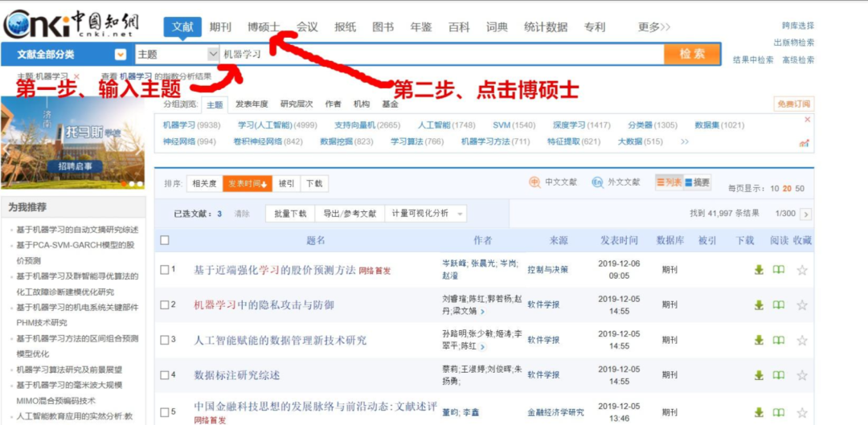This screenshot has height=425, width=868.
Task: Expand author list for article 3
Action: [482, 347]
